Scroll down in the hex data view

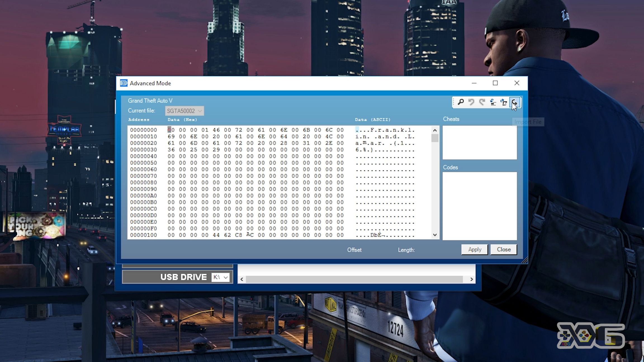coord(434,235)
